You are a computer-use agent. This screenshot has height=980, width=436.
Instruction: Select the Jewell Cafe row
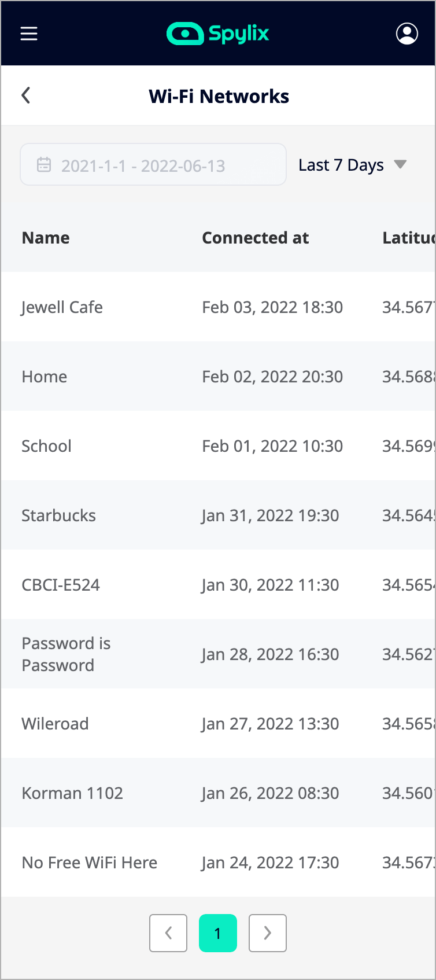click(62, 307)
